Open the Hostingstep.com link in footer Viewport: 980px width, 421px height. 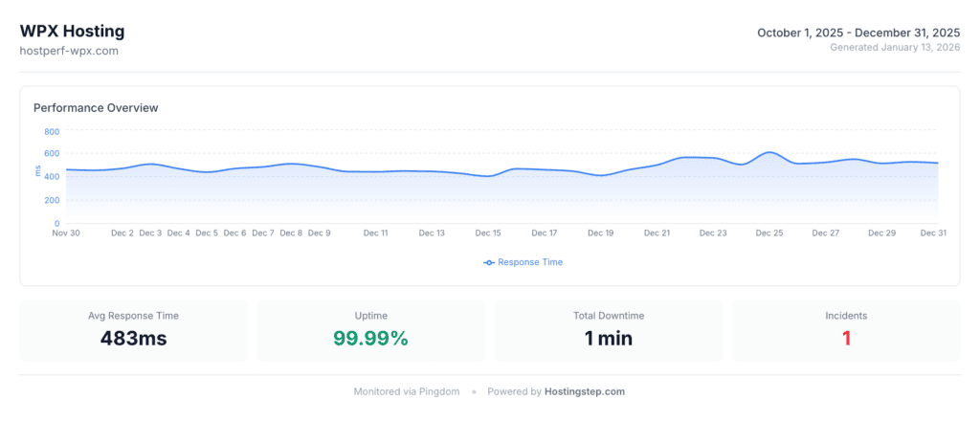[584, 391]
